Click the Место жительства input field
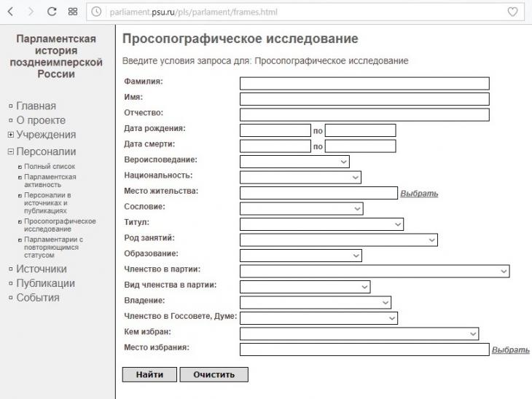The height and width of the screenshot is (399, 532). coord(318,193)
